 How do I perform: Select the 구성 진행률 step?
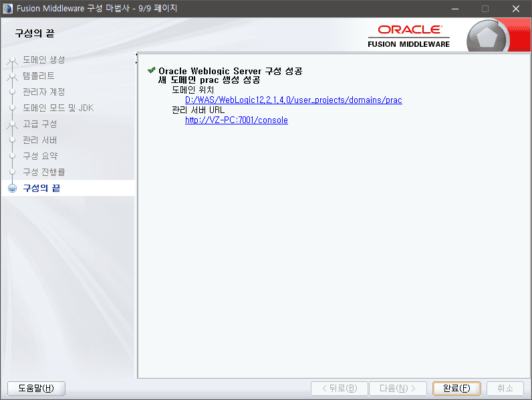[x=43, y=172]
